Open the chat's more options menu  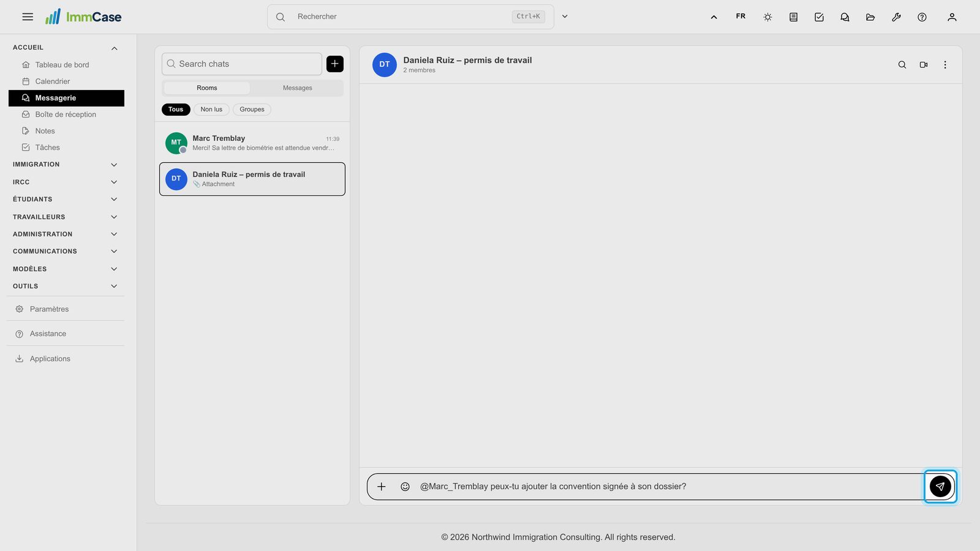(945, 65)
